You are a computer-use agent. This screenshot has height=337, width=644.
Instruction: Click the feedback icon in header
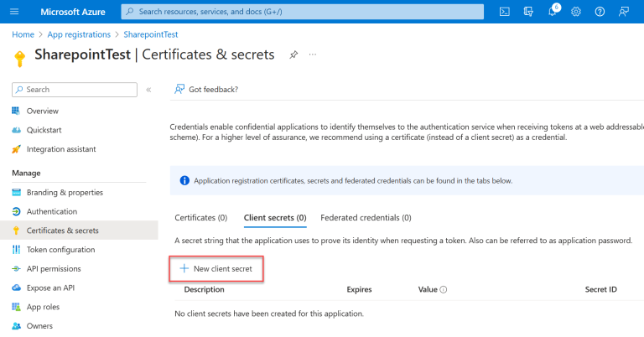pyautogui.click(x=624, y=12)
